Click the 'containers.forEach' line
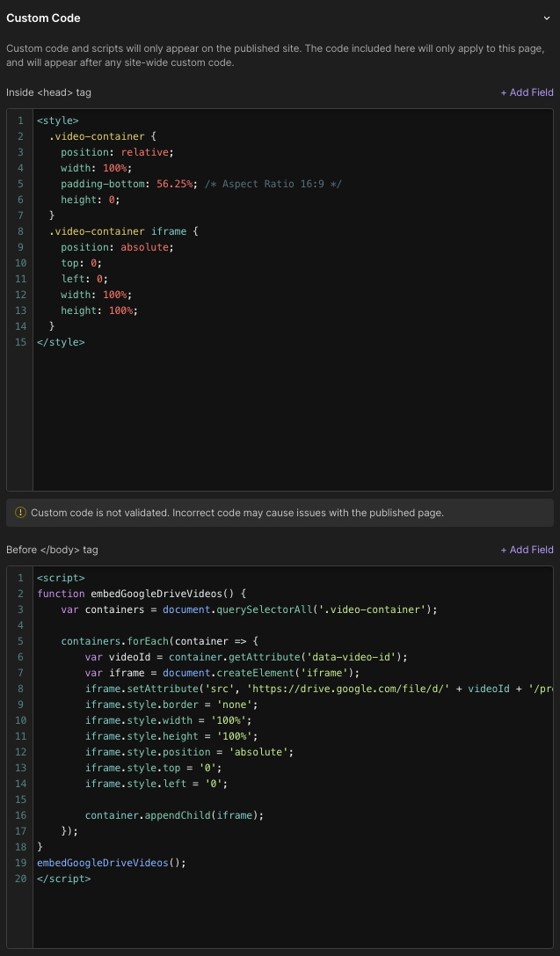Image resolution: width=560 pixels, height=956 pixels. click(x=160, y=641)
